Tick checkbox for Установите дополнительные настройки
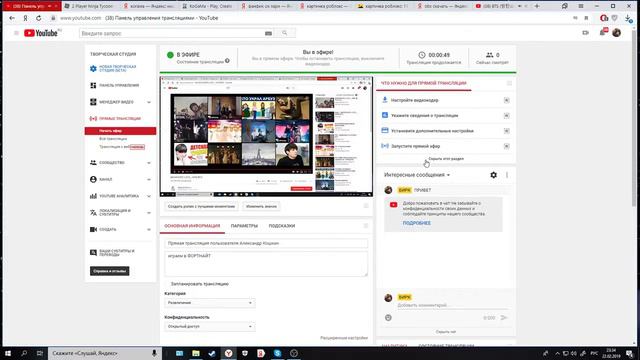640x360 pixels. (x=507, y=131)
